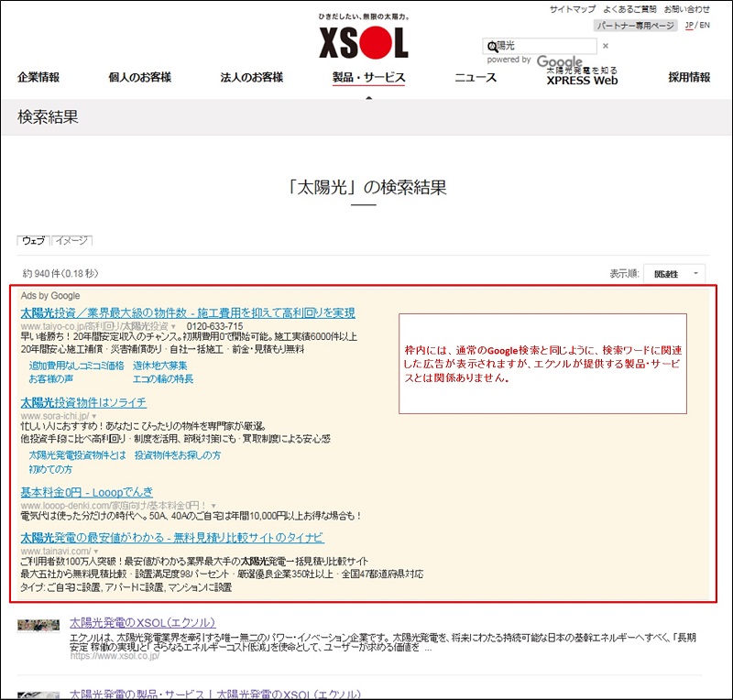733x700 pixels.
Task: Click the Ads by Google label
Action: pos(50,296)
